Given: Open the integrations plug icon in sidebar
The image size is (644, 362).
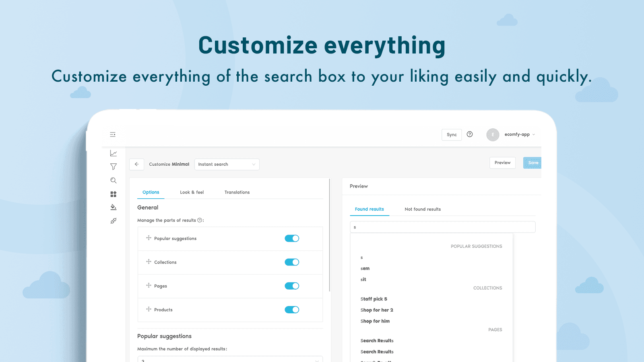Looking at the screenshot, I should tap(113, 220).
